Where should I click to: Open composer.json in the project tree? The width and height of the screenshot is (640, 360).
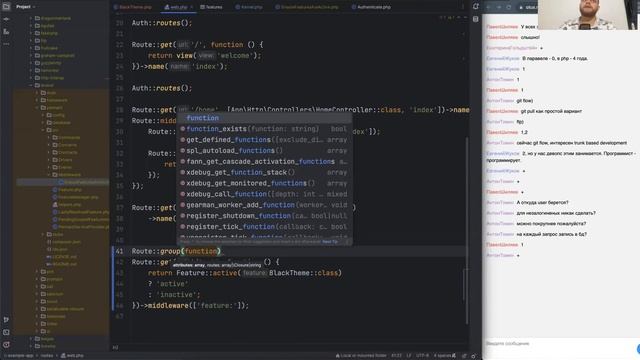pos(63,242)
